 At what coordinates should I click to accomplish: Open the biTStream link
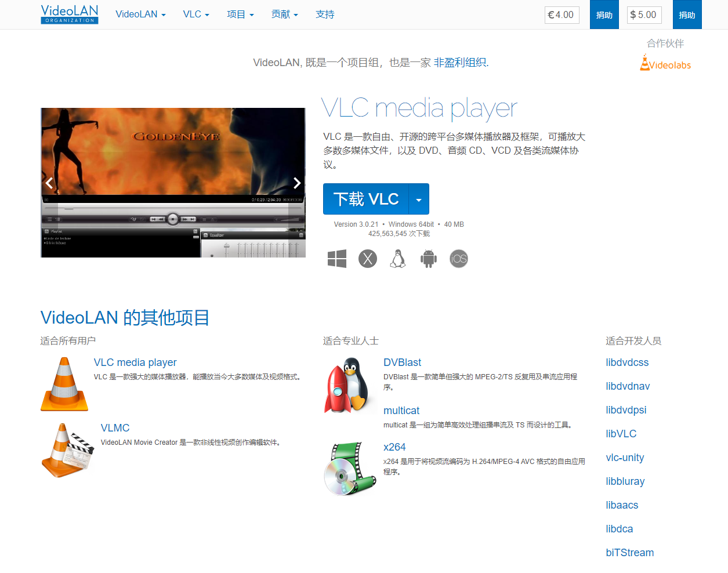click(x=629, y=553)
